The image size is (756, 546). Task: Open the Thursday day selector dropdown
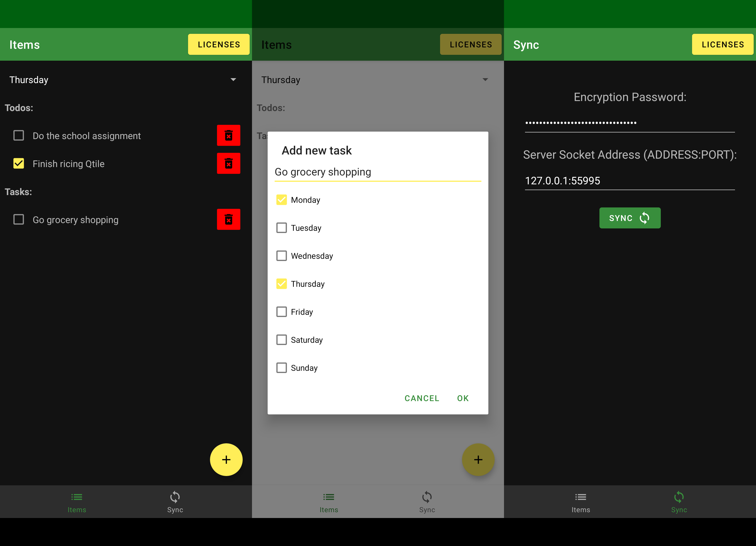pos(233,80)
